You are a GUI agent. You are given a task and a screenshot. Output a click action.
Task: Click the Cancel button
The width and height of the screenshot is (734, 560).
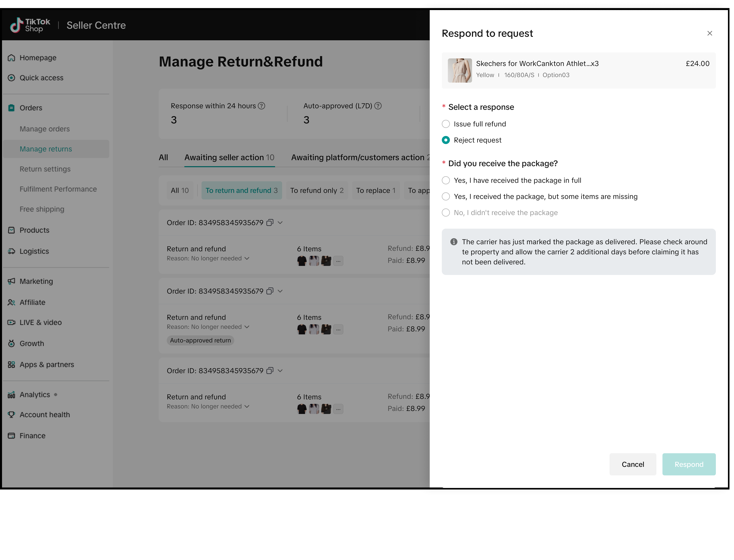tap(633, 464)
